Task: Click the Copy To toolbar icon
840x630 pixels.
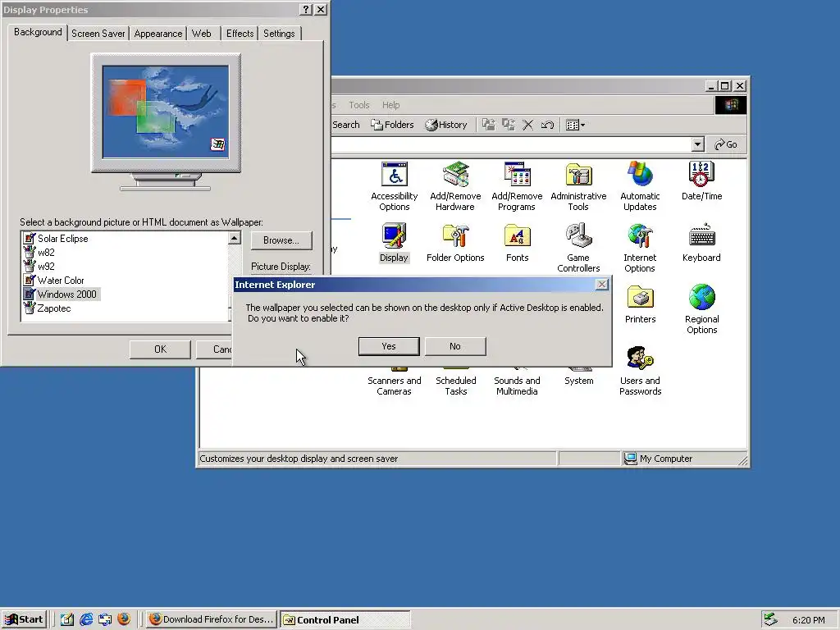Action: pos(508,125)
